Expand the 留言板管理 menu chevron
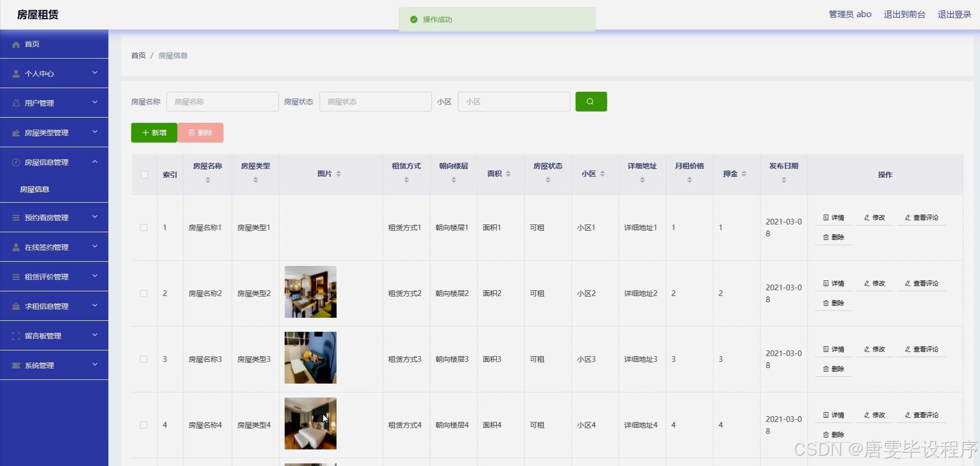Viewport: 980px width, 466px height. point(95,335)
